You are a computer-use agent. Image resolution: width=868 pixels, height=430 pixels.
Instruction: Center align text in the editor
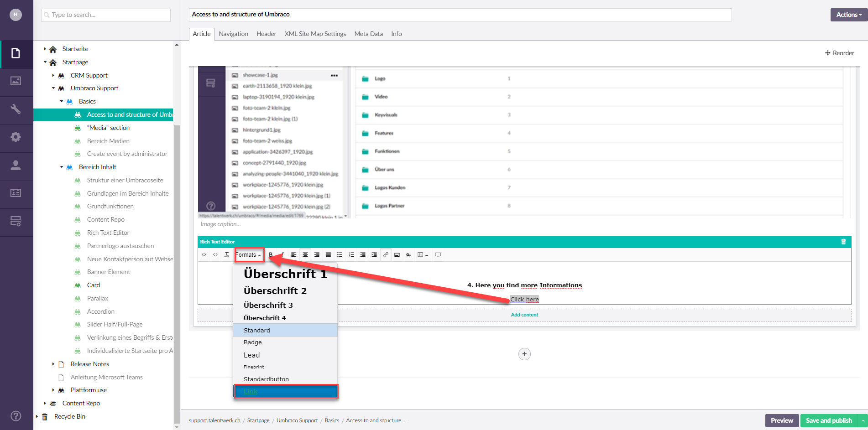tap(305, 255)
